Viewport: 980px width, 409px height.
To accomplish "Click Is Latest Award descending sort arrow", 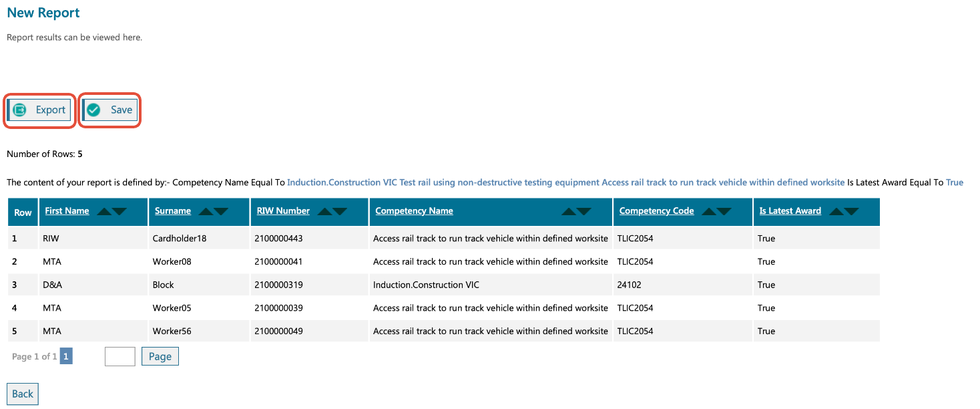I will coord(851,212).
